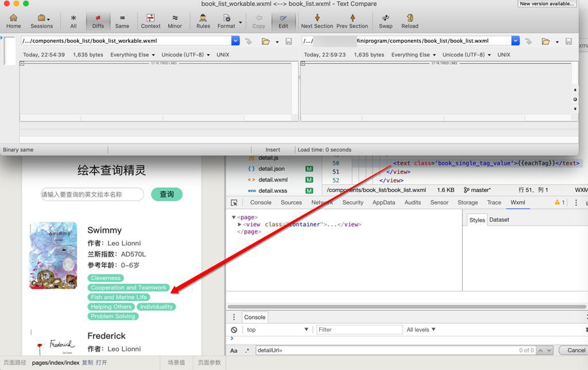Click the 复制 link in page path bar
Screen dimensions: 588x370
[x=87, y=363]
